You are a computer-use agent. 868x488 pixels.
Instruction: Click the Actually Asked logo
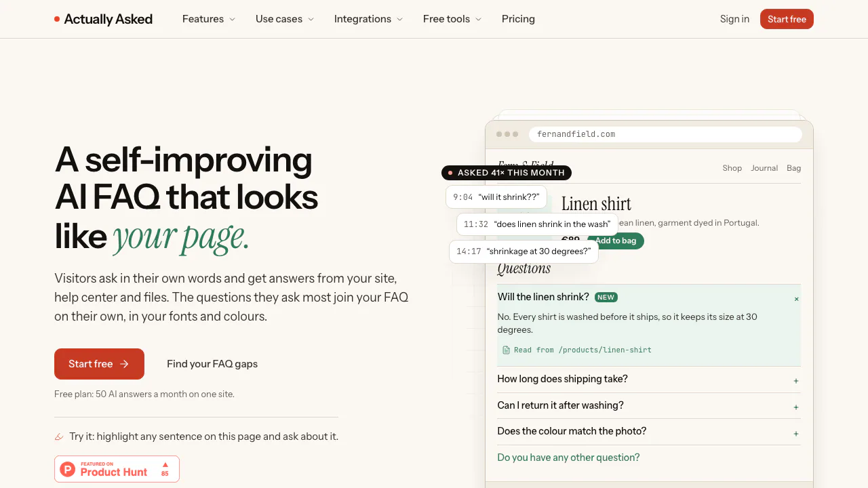click(103, 19)
